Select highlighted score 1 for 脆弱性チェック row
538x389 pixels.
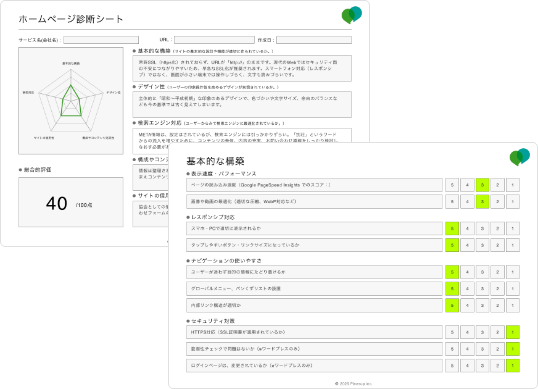coord(513,349)
